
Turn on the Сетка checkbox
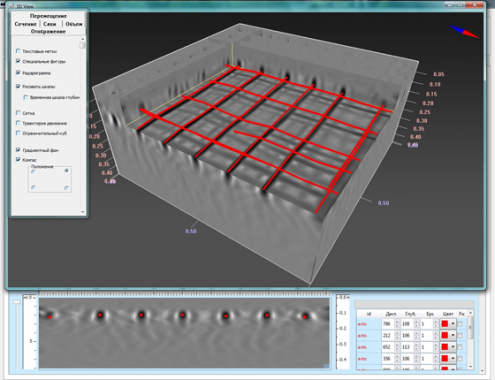coord(18,113)
